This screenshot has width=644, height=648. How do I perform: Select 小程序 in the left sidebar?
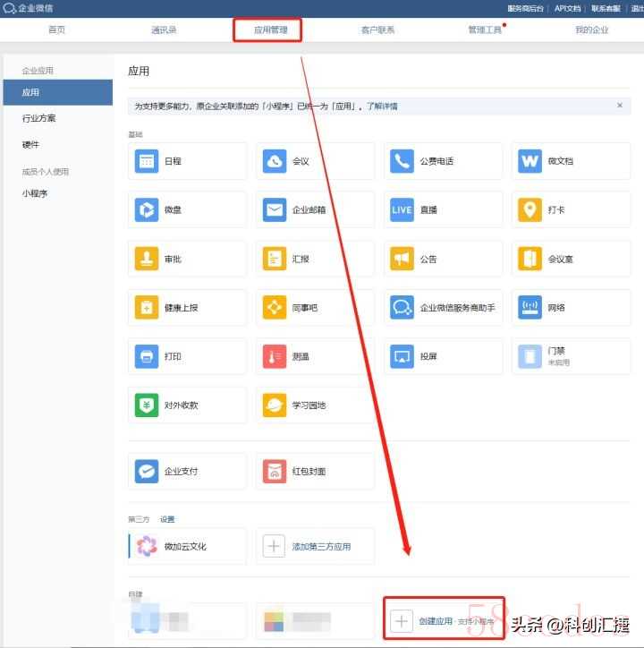35,193
